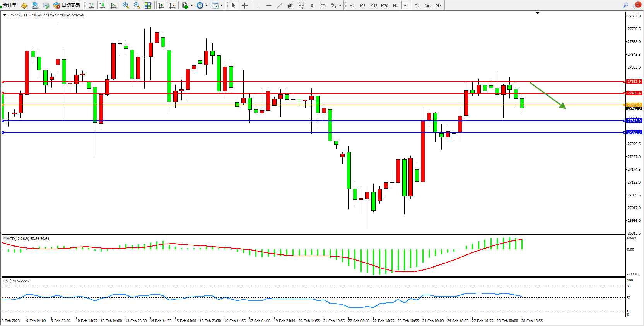Switch chart to candlestick display mode
This screenshot has height=326, width=644.
(102, 5)
